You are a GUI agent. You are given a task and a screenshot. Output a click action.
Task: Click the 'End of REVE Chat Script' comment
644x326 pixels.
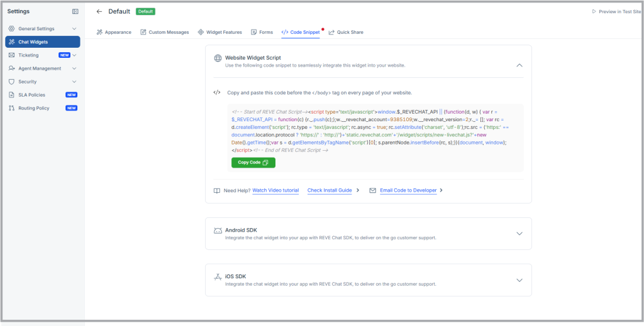[291, 150]
